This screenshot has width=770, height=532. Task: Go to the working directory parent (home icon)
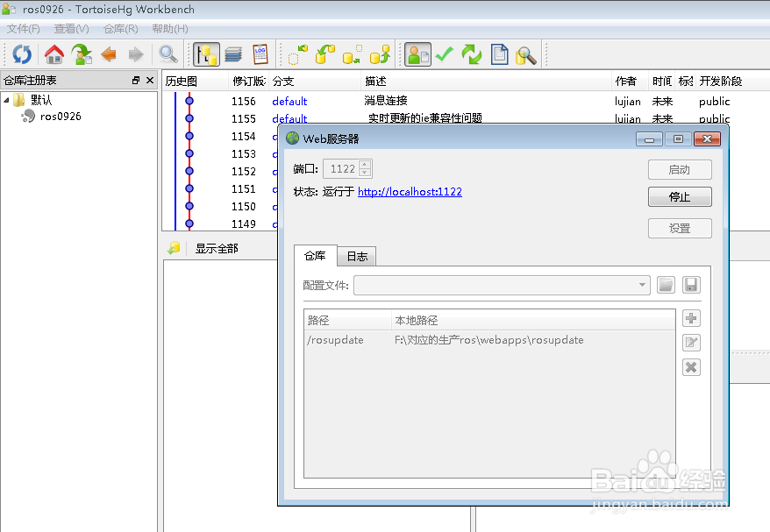pyautogui.click(x=54, y=54)
